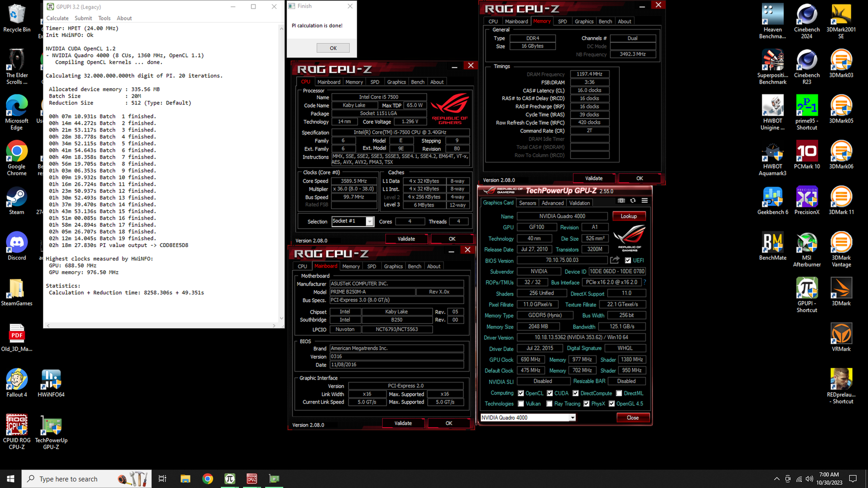Open the Submit menu in GPUPI
868x488 pixels.
(x=83, y=18)
